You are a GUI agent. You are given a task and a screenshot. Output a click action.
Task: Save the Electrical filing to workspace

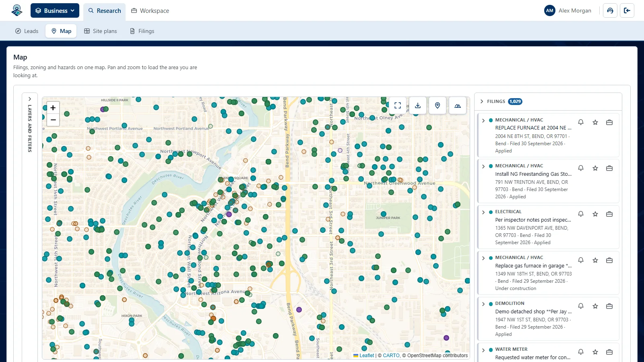(609, 214)
